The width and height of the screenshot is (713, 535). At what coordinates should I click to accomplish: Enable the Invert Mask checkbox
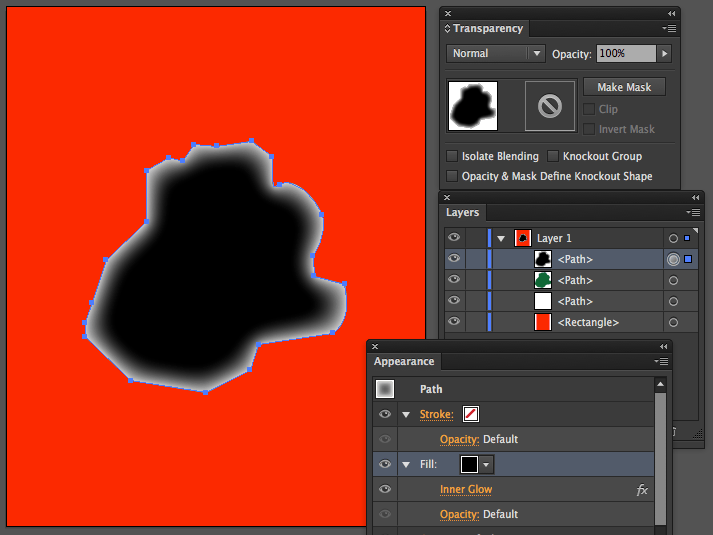click(589, 129)
